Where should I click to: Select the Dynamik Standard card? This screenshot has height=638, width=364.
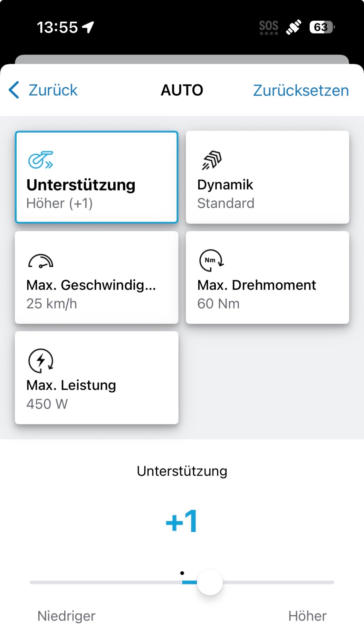[x=267, y=177]
